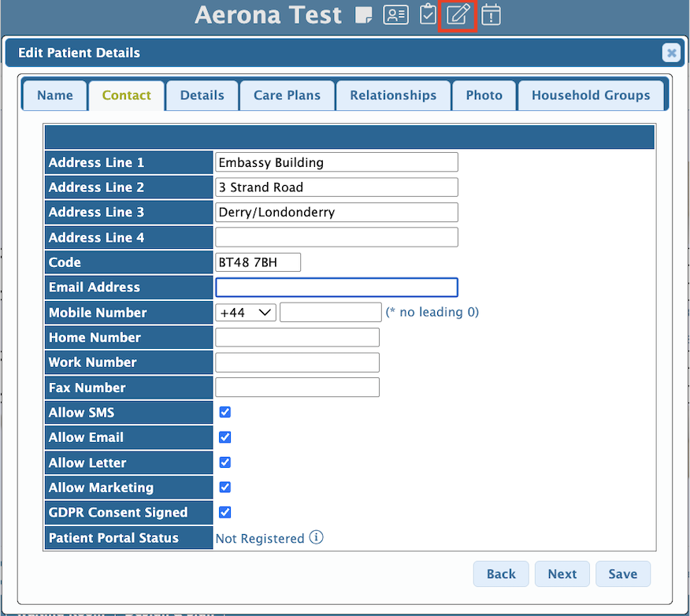The width and height of the screenshot is (690, 616).
Task: Select the Address Line 3 field
Action: coord(336,212)
